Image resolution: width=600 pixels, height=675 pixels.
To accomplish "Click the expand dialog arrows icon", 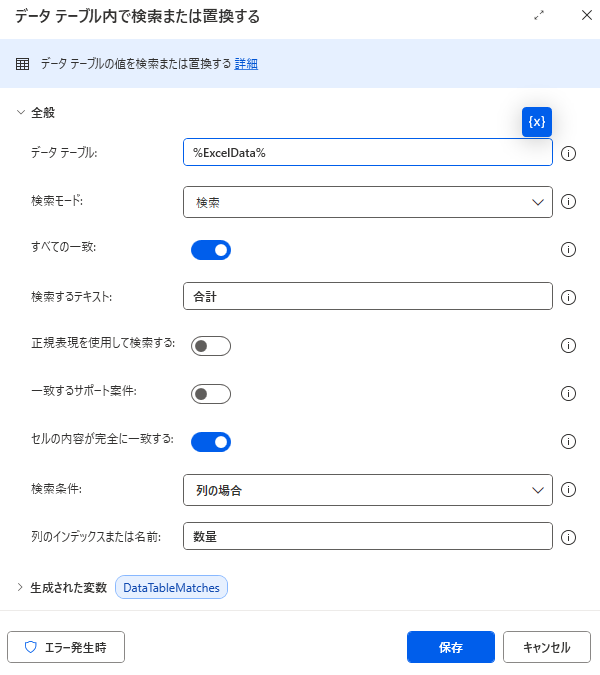I will [x=540, y=15].
